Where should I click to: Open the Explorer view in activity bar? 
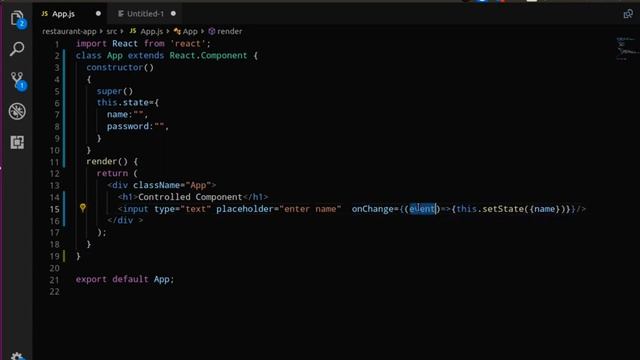[x=17, y=18]
